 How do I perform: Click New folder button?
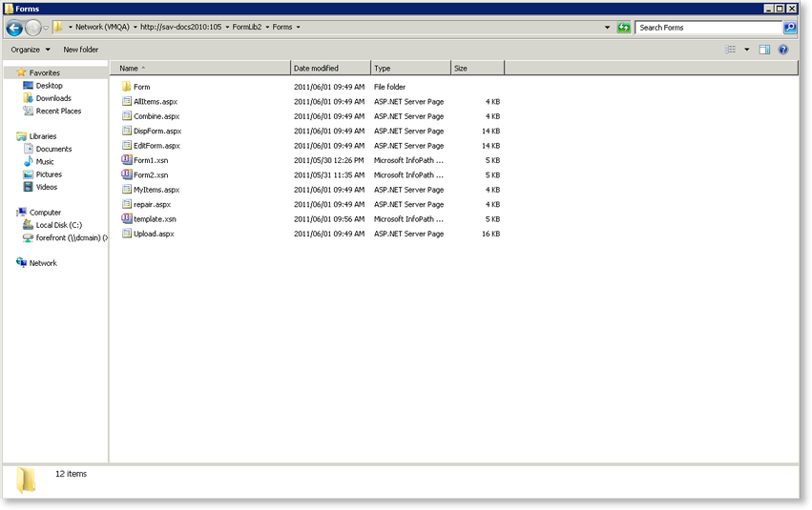click(81, 50)
